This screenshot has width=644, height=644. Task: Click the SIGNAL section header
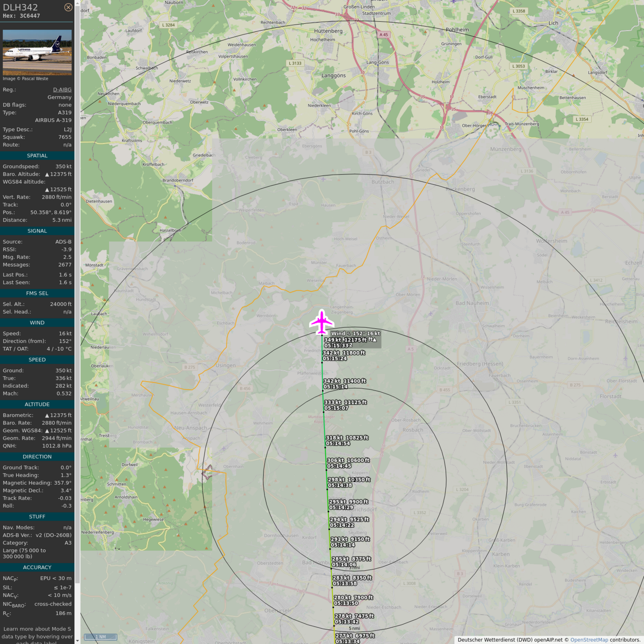(x=37, y=231)
